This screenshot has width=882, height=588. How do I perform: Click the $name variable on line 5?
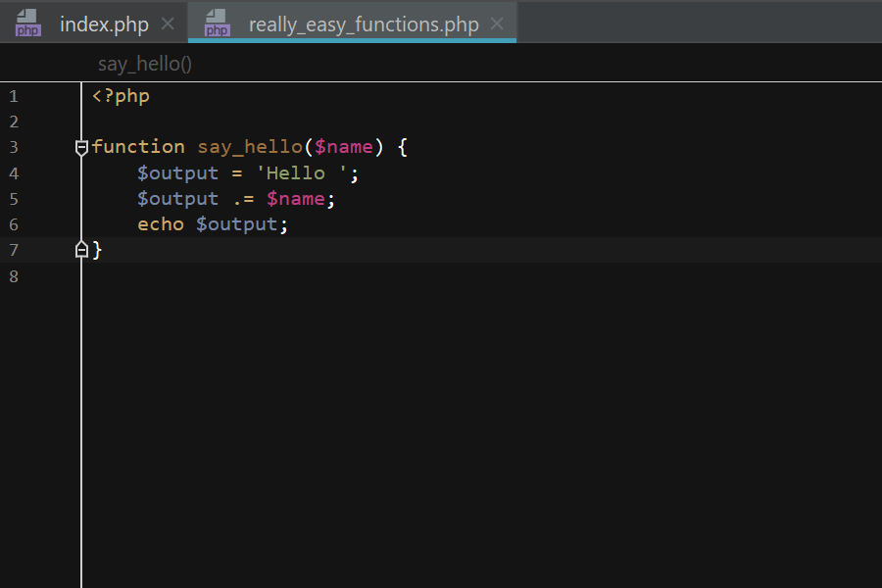click(295, 199)
